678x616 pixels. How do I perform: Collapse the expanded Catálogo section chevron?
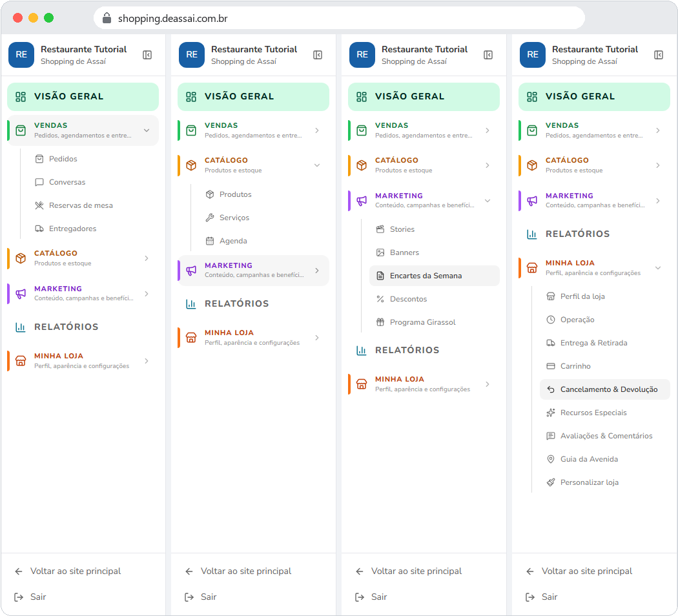[317, 165]
